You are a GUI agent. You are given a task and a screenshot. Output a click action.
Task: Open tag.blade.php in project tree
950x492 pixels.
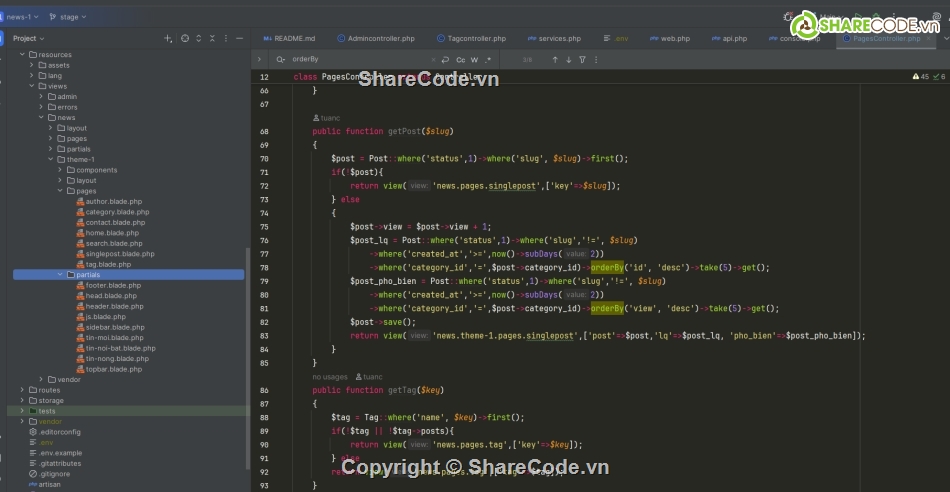coord(108,264)
